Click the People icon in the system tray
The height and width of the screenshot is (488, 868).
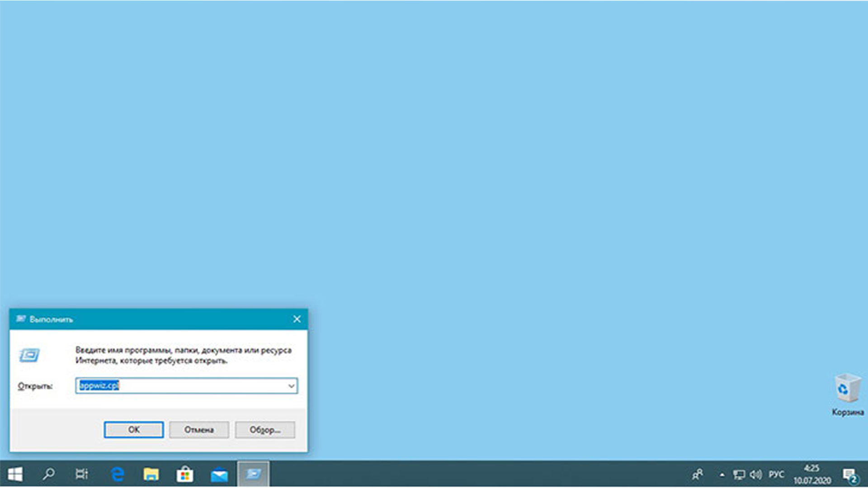click(x=698, y=474)
